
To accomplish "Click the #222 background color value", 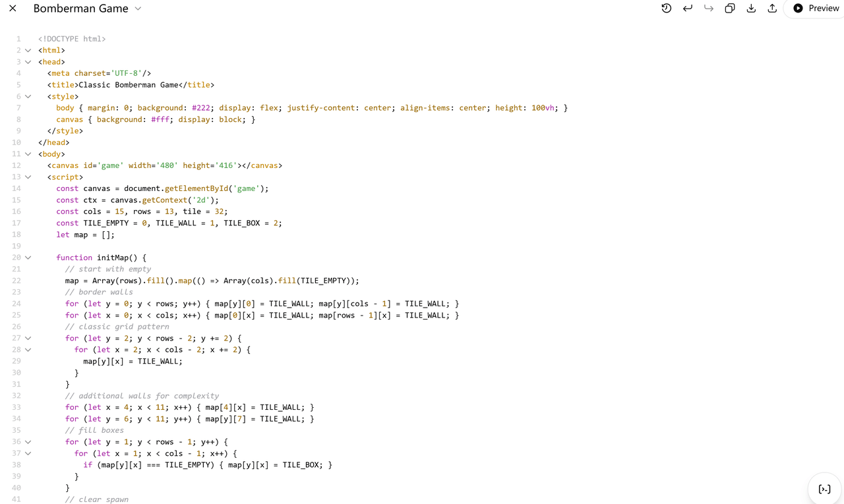I will [x=201, y=108].
